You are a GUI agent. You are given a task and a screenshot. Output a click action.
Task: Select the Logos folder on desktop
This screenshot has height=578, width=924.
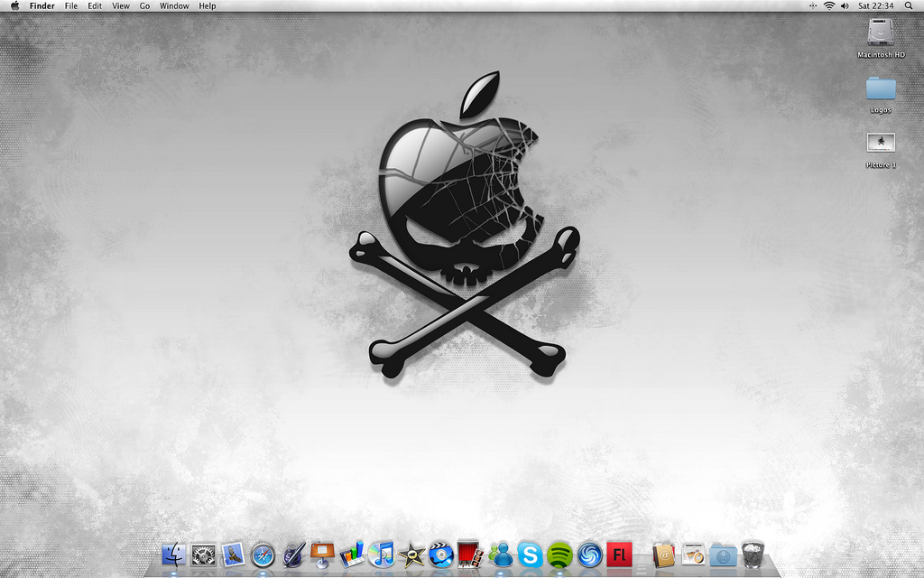(x=881, y=94)
